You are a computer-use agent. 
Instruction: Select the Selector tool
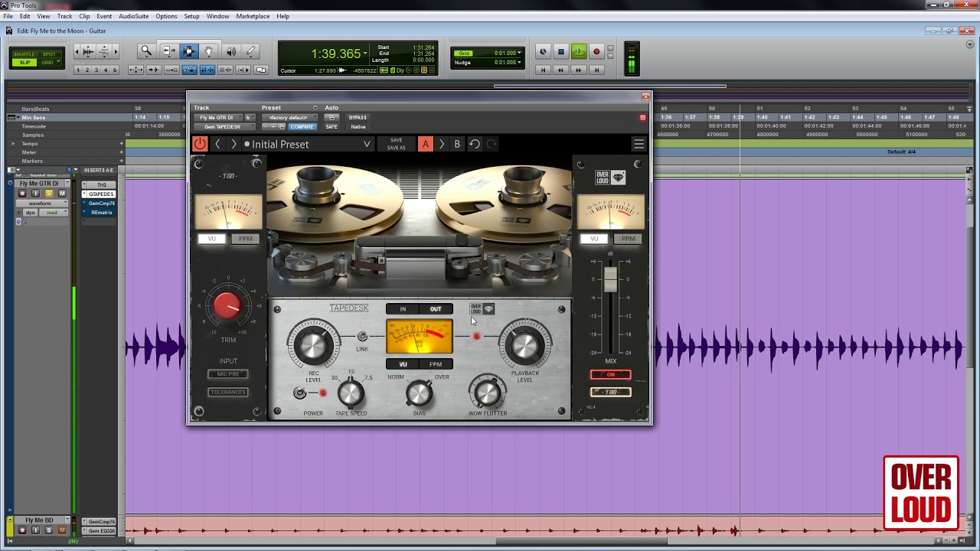189,51
